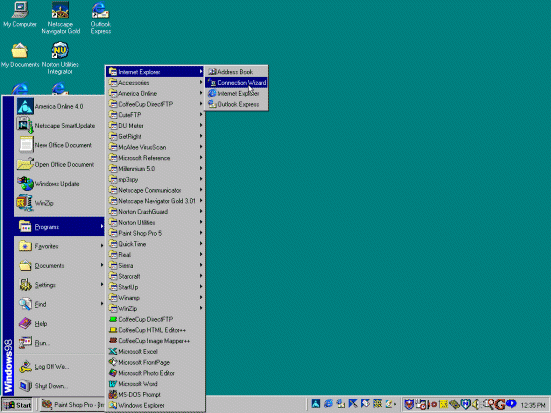Expand Paint Shop Pro 5 folder
The width and height of the screenshot is (551, 413).
coord(155,233)
